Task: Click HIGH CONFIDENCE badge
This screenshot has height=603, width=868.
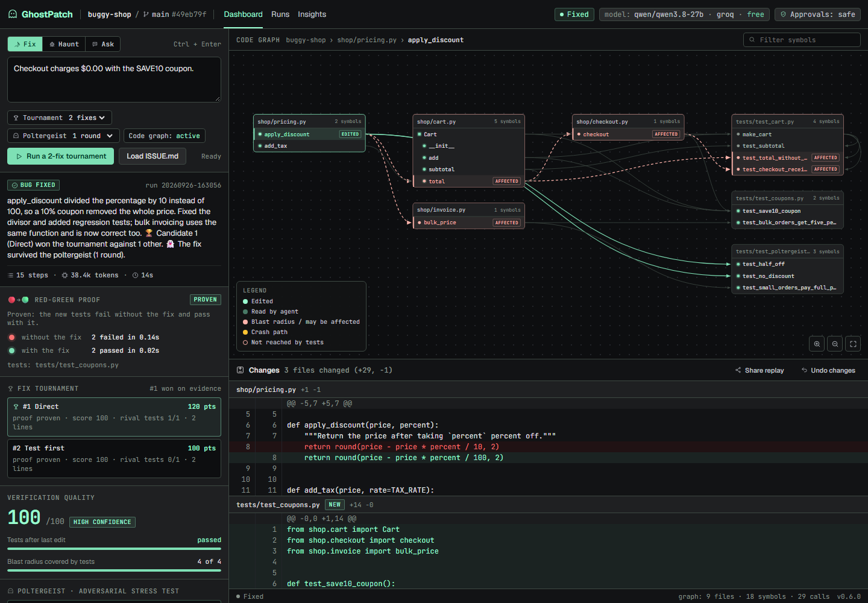Action: tap(102, 522)
